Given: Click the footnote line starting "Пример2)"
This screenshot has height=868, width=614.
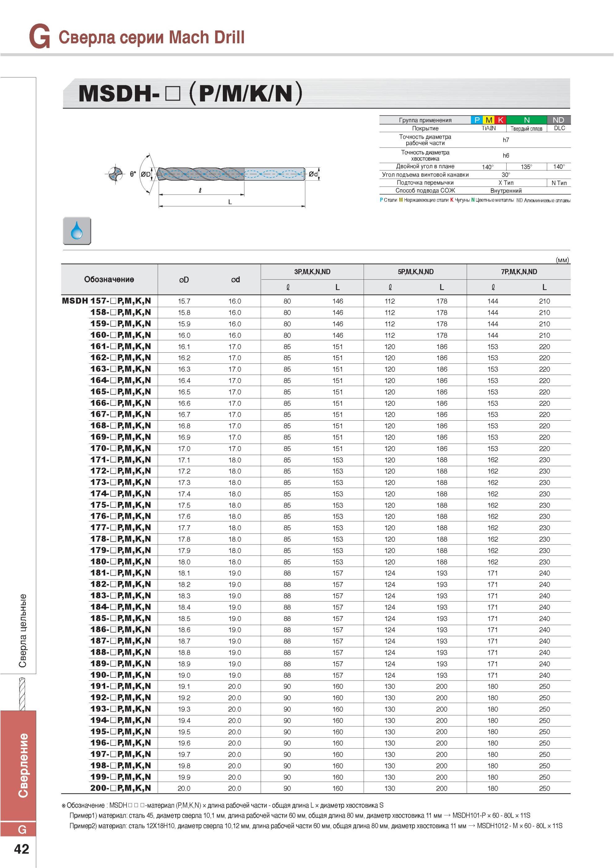Looking at the screenshot, I should (316, 826).
